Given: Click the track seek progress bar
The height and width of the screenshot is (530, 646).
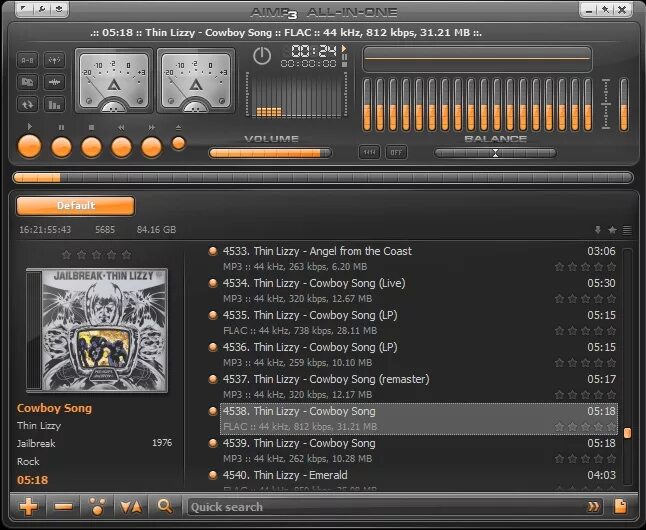Looking at the screenshot, I should point(323,178).
